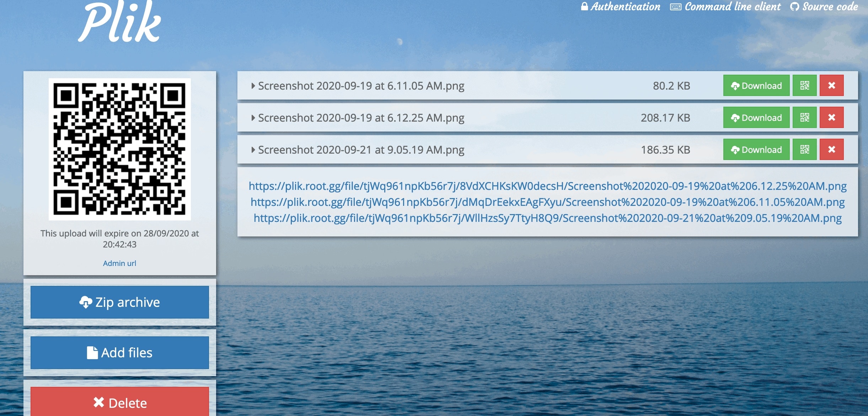Viewport: 868px width, 416px height.
Task: Delete the entire upload
Action: [120, 402]
